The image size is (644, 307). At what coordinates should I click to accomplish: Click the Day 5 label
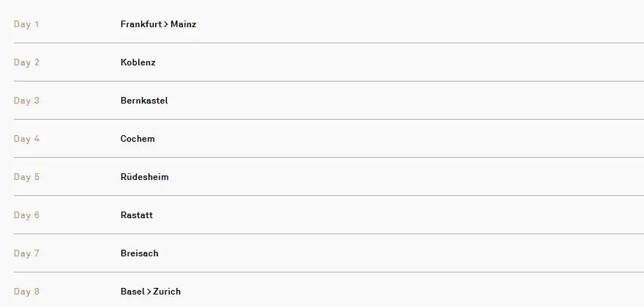click(26, 177)
